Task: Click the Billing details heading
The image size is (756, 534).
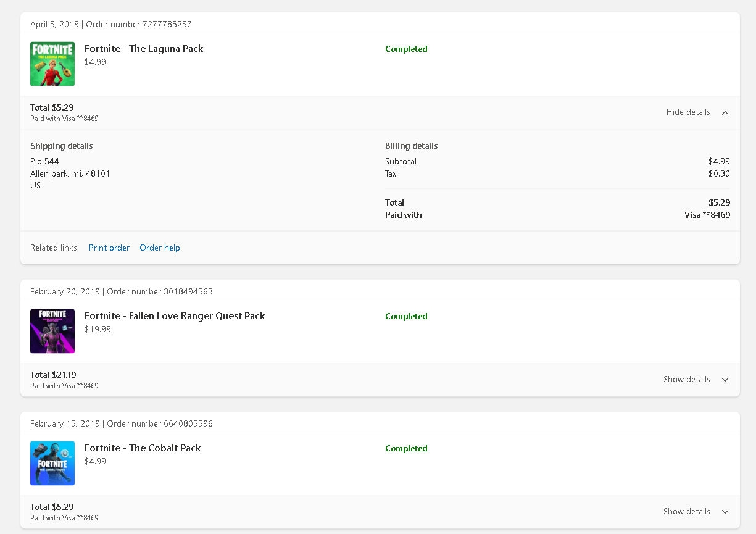Action: point(412,146)
